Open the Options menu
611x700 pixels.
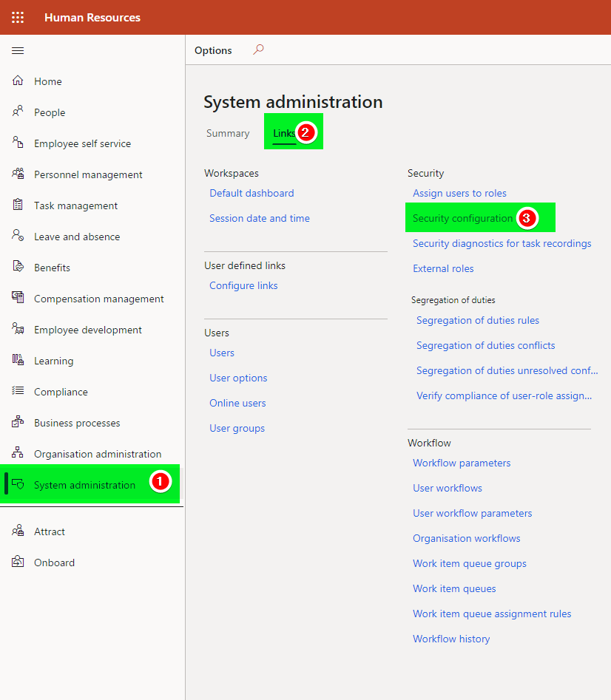coord(213,50)
